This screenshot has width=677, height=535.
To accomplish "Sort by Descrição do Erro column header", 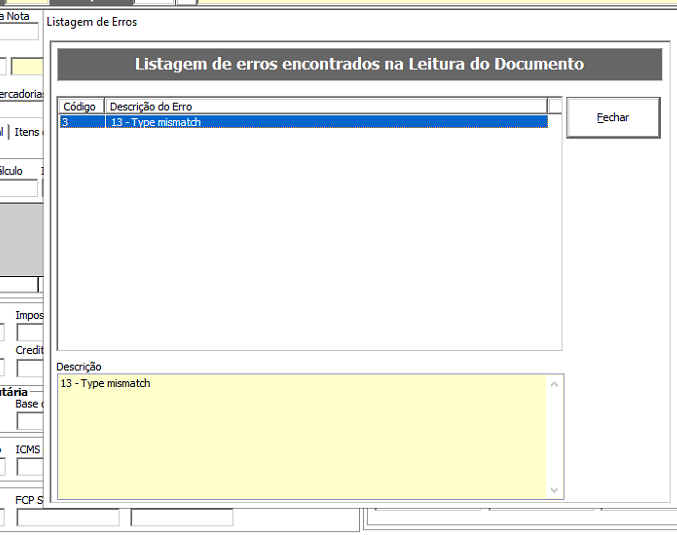I will point(326,106).
